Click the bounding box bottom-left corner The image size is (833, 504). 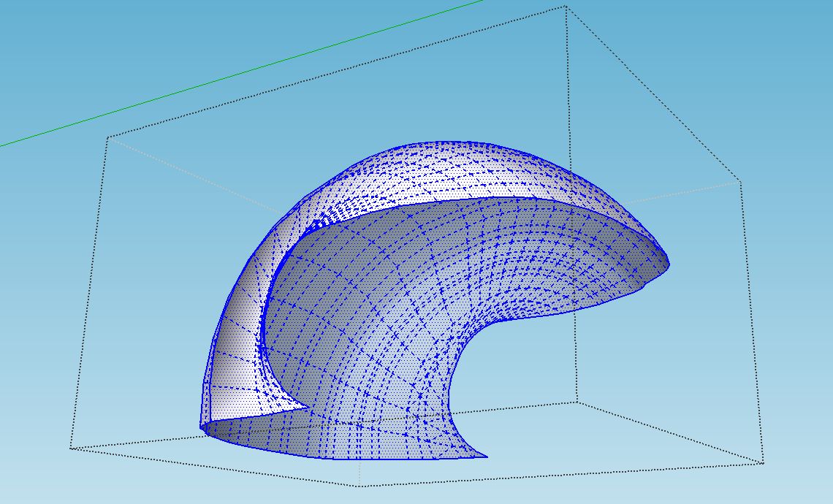pyautogui.click(x=71, y=448)
